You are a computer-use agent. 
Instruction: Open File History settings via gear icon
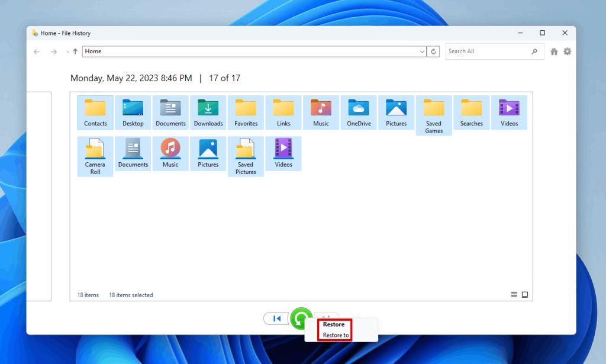(567, 51)
